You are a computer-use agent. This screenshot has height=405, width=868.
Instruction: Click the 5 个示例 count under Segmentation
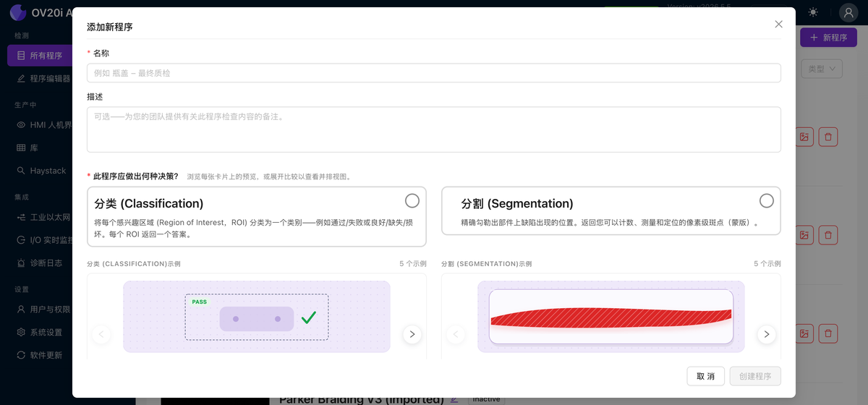click(x=767, y=264)
